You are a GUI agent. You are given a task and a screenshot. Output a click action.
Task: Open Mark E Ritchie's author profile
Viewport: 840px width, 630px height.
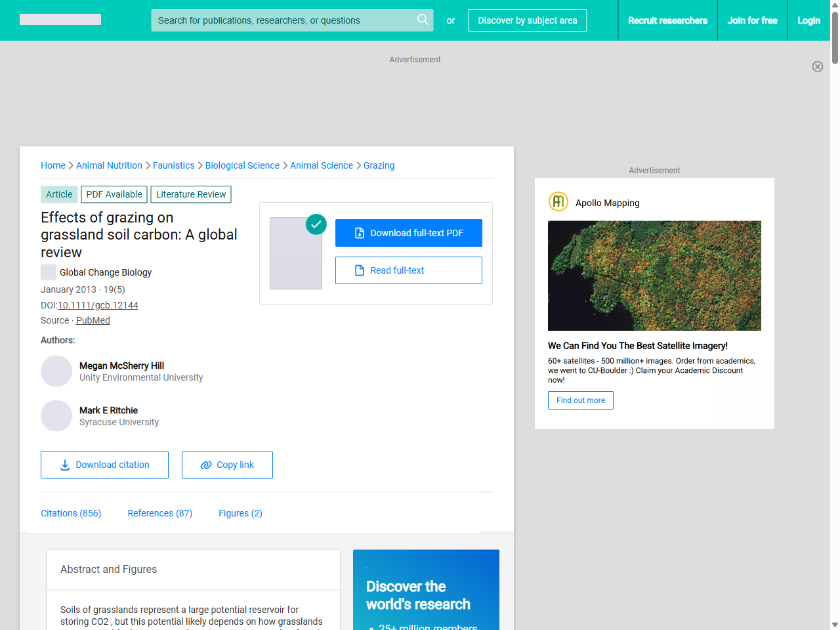click(x=108, y=410)
